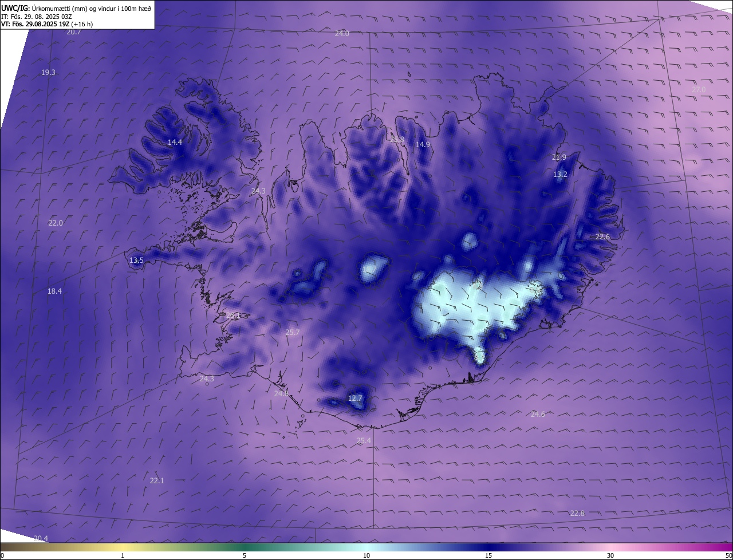The height and width of the screenshot is (560, 733).
Task: Click the legend tick label 0
Action: point(2,555)
